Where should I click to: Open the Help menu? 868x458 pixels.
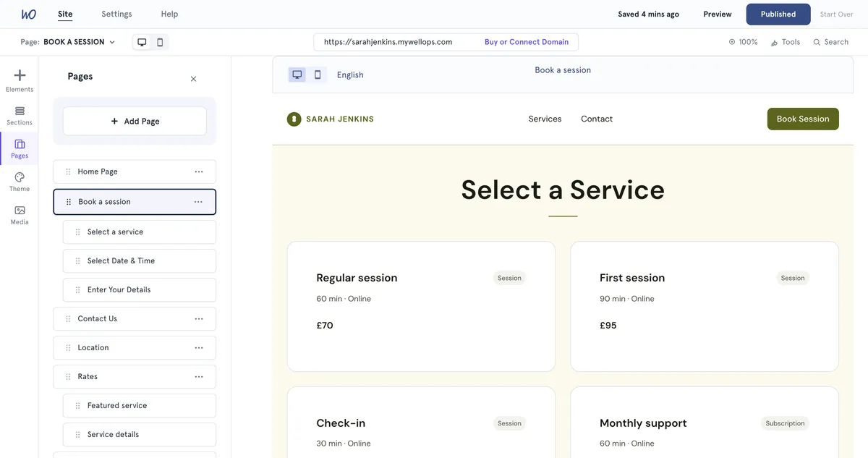pos(169,14)
